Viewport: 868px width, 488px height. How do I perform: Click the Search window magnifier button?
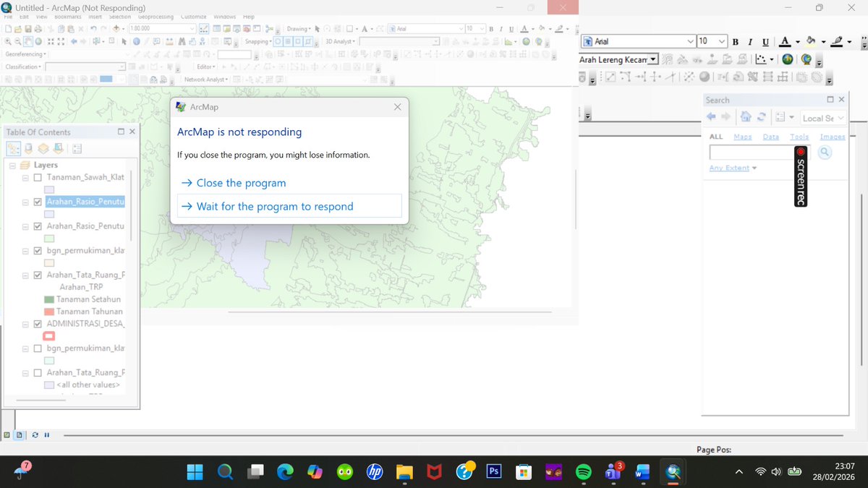824,153
